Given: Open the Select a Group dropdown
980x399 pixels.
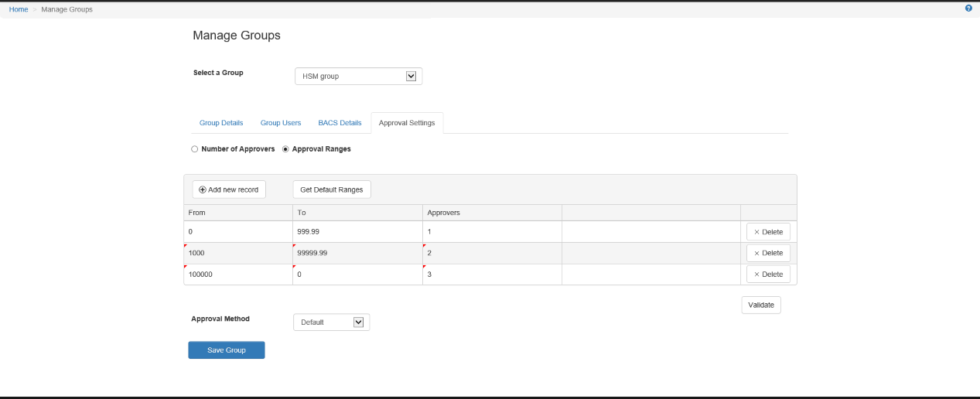Looking at the screenshot, I should 358,77.
